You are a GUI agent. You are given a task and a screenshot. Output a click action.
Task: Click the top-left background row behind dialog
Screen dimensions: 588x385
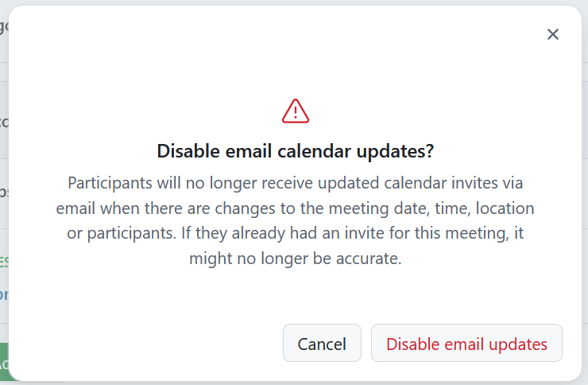click(x=3, y=28)
